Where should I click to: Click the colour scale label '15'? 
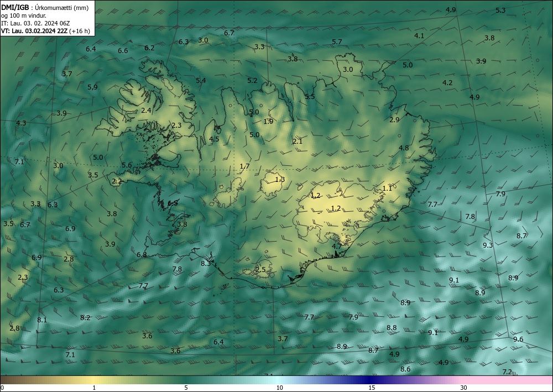pos(372,388)
